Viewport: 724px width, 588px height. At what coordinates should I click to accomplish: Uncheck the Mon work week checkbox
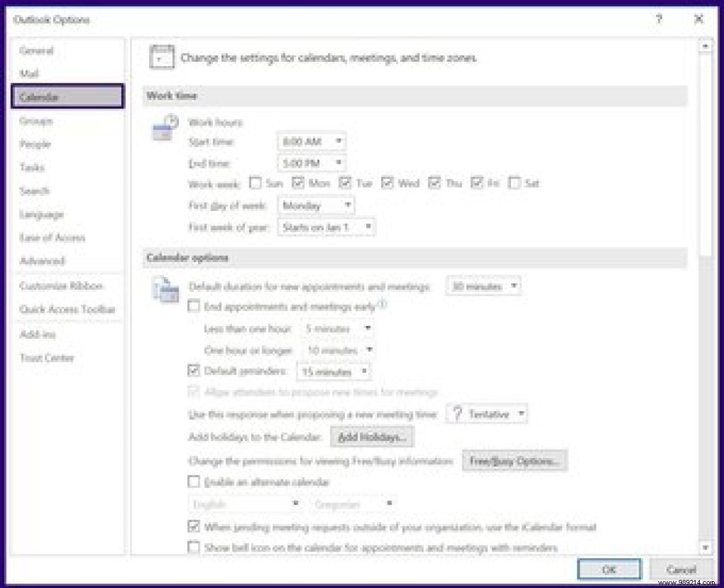tap(298, 183)
